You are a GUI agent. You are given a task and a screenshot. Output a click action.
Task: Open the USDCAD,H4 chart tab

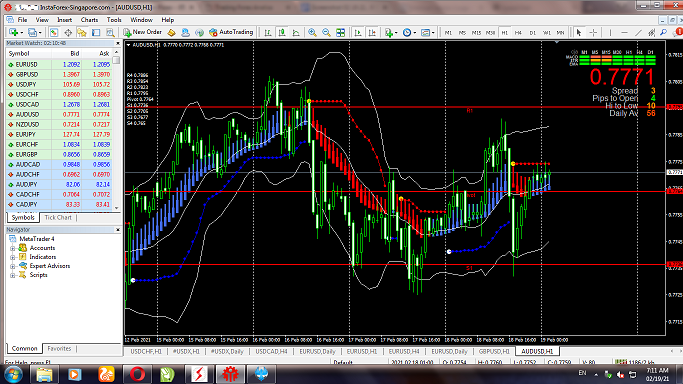point(271,351)
